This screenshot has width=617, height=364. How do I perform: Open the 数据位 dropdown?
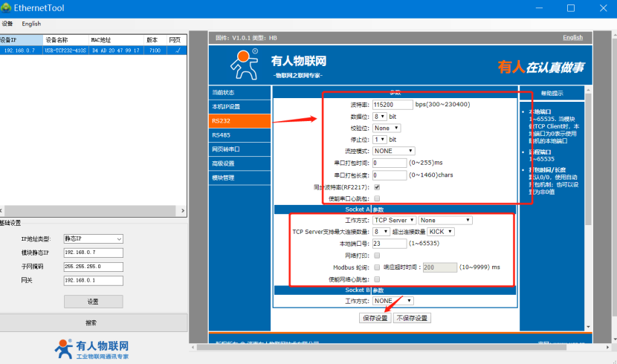[x=379, y=117]
